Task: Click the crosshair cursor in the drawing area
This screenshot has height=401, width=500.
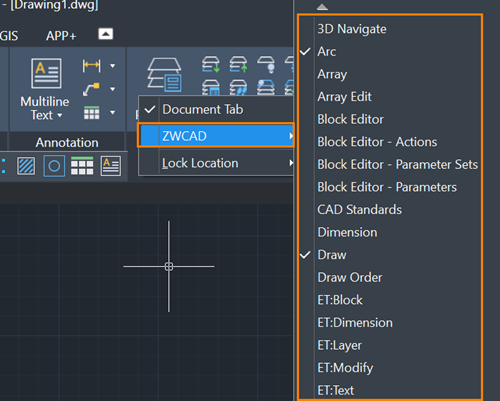Action: coord(169,266)
